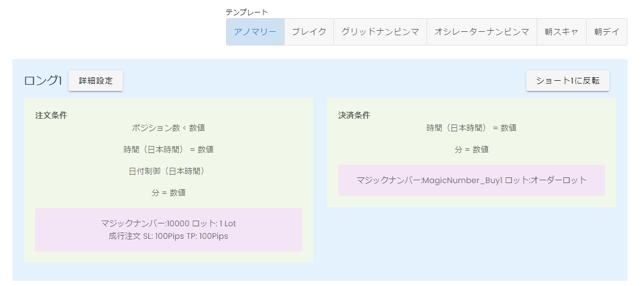The image size is (644, 286).
Task: Open the オシレーターナンピンマ template
Action: [x=482, y=32]
